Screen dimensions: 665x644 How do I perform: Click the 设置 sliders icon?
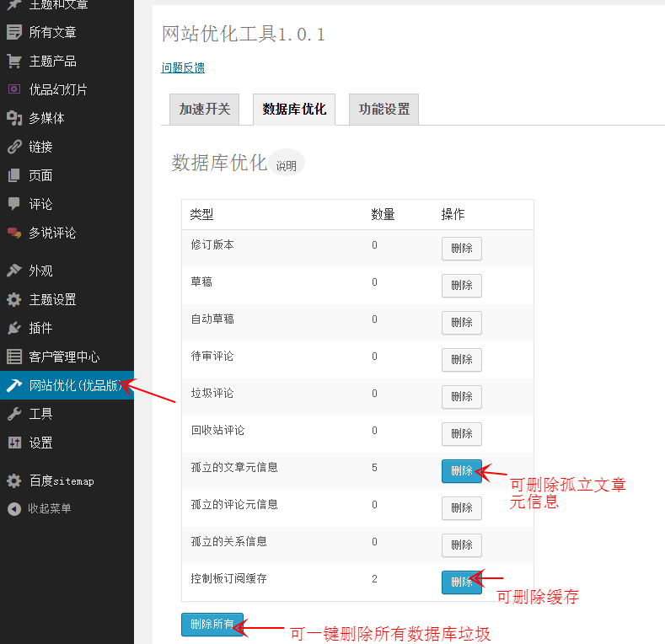(x=14, y=443)
